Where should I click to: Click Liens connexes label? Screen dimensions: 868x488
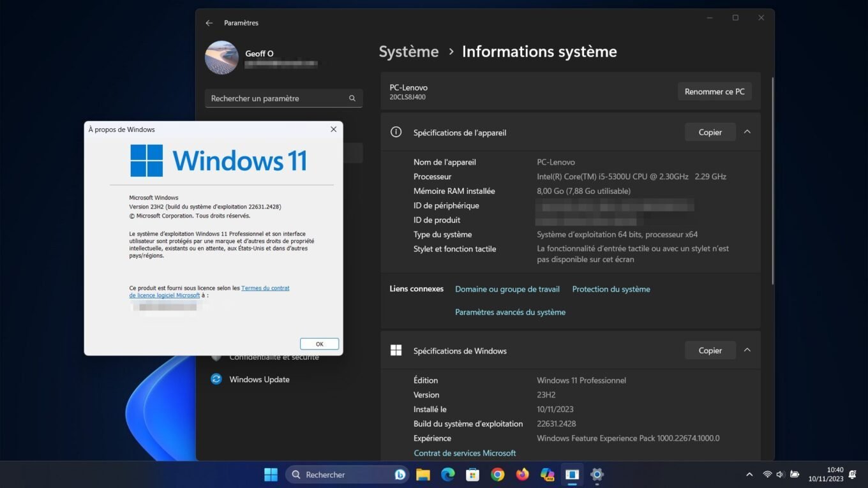pos(417,289)
